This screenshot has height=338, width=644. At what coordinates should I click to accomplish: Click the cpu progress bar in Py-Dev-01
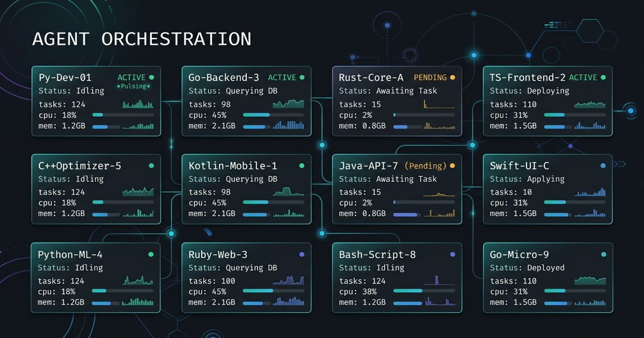pos(123,115)
